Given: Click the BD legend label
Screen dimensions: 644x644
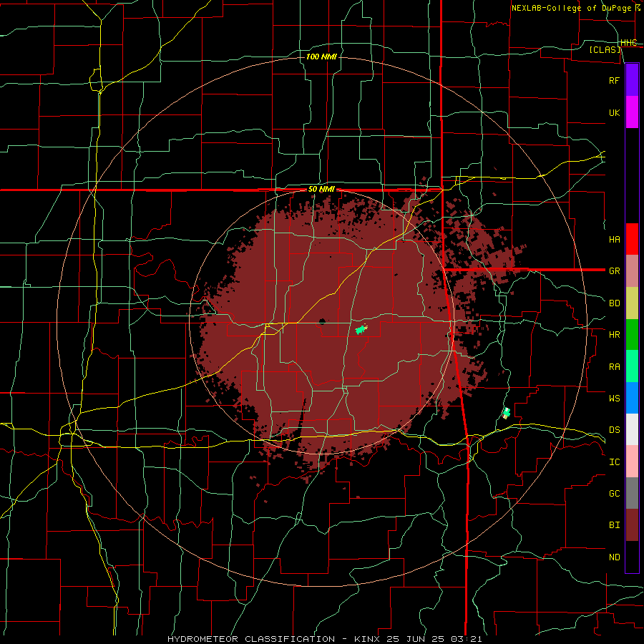Looking at the screenshot, I should 614,303.
